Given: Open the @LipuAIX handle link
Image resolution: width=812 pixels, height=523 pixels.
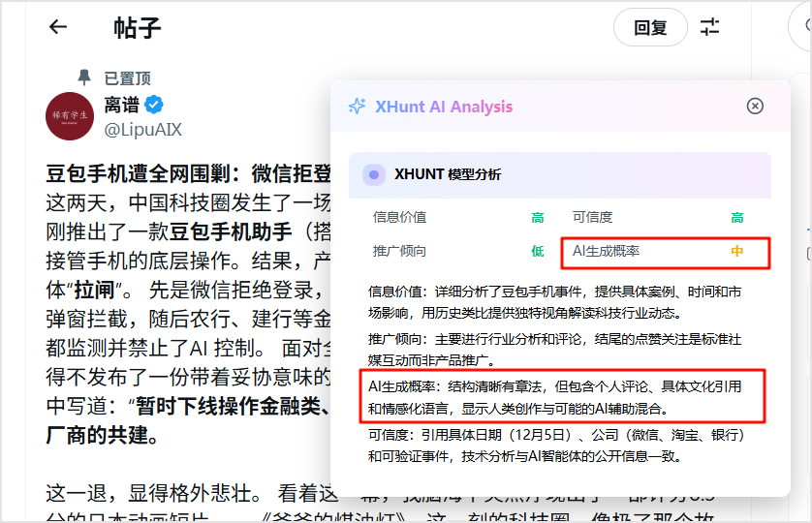Looking at the screenshot, I should [x=143, y=130].
